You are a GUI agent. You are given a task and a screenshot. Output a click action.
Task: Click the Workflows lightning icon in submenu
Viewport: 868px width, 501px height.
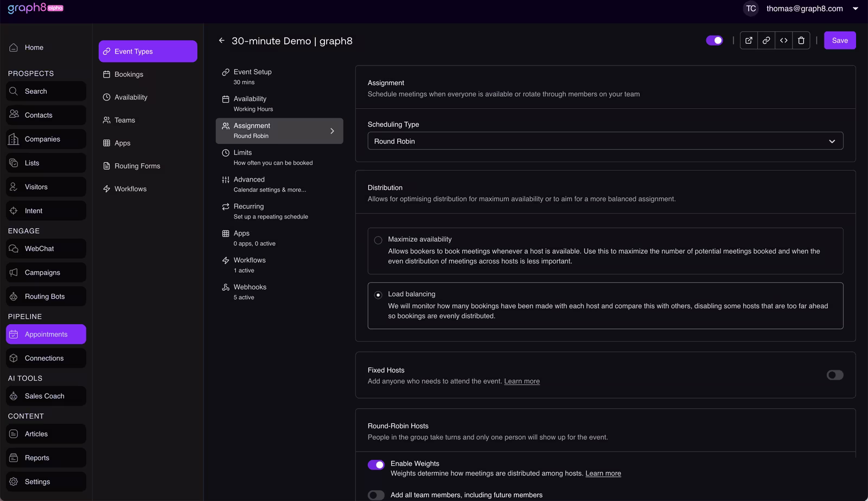coord(107,189)
